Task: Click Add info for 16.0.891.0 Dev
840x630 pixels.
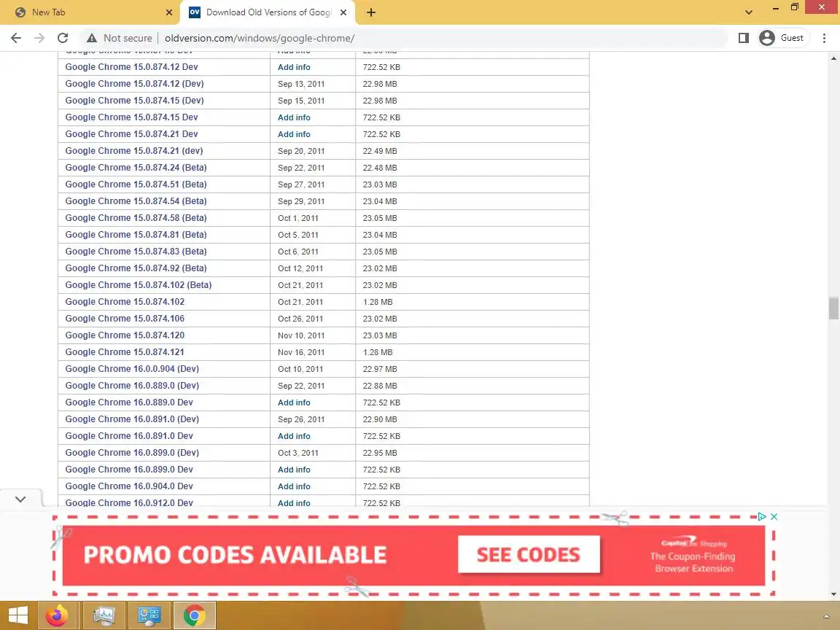Action: tap(294, 436)
